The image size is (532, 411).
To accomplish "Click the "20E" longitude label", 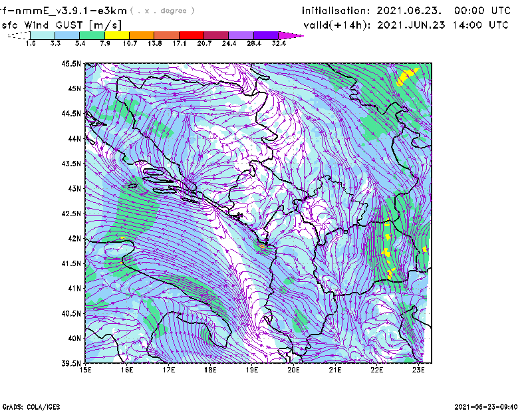I will click(x=293, y=370).
